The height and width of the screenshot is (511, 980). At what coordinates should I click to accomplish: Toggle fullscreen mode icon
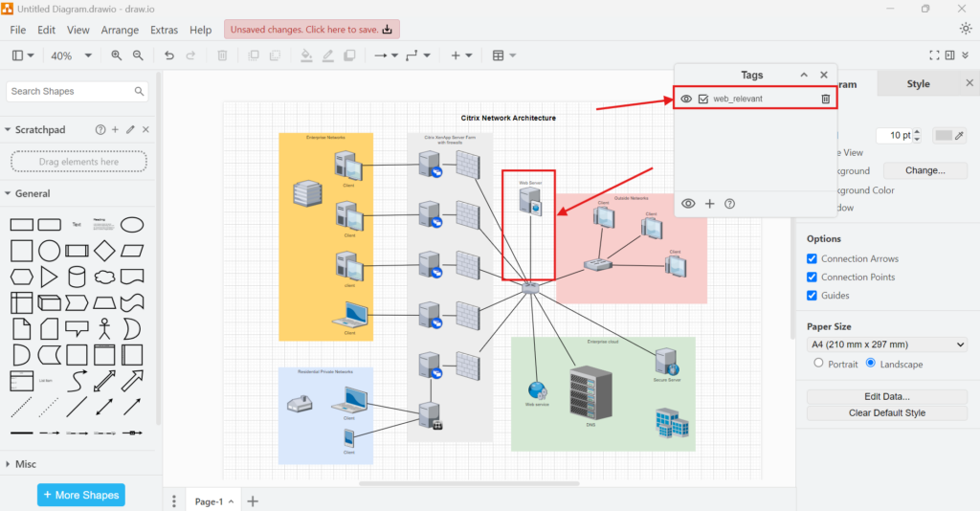pyautogui.click(x=934, y=56)
